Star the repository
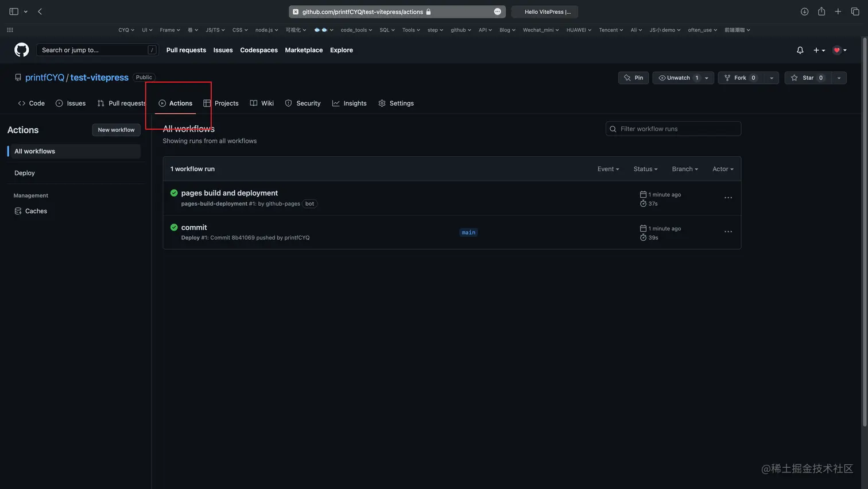 click(808, 78)
